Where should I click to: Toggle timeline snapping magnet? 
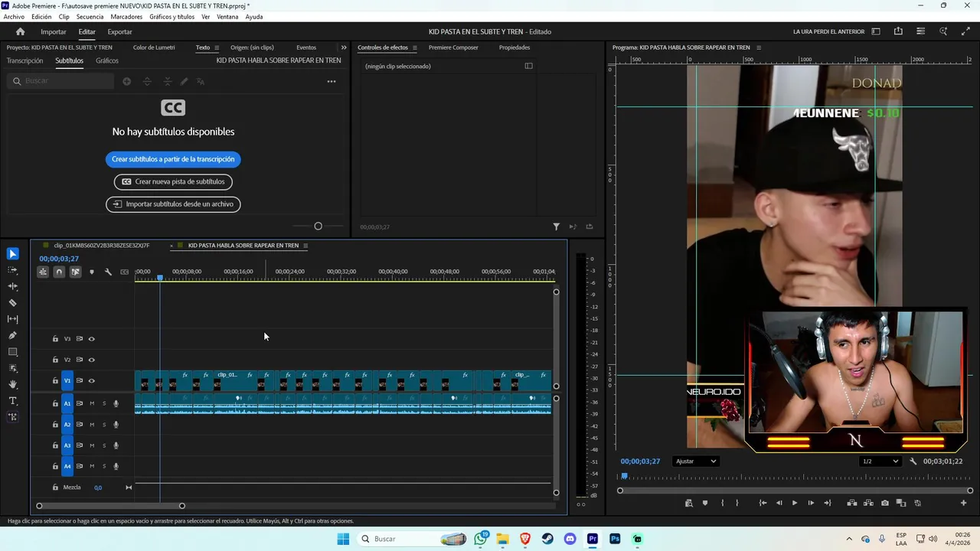(59, 272)
